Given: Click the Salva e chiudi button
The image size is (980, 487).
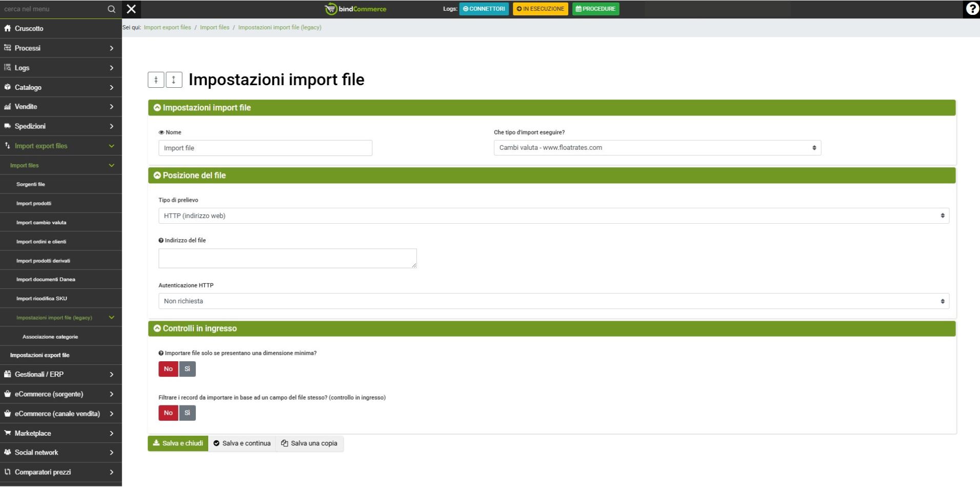Looking at the screenshot, I should (178, 443).
